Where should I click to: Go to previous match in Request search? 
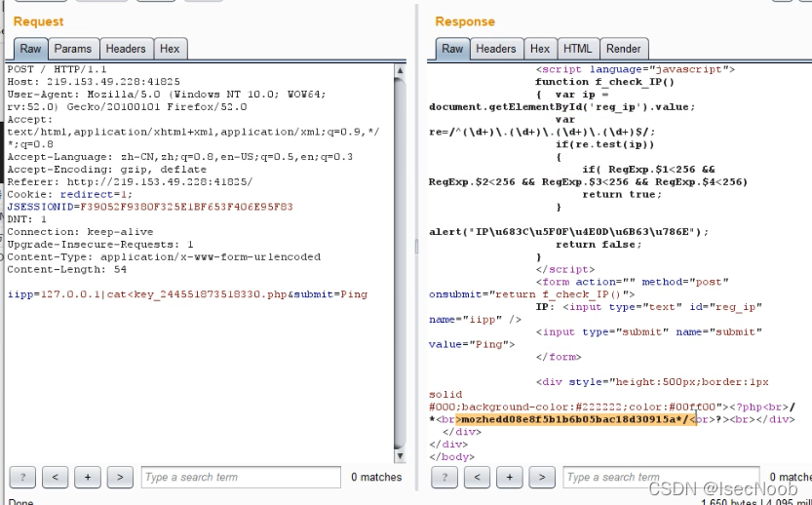56,477
